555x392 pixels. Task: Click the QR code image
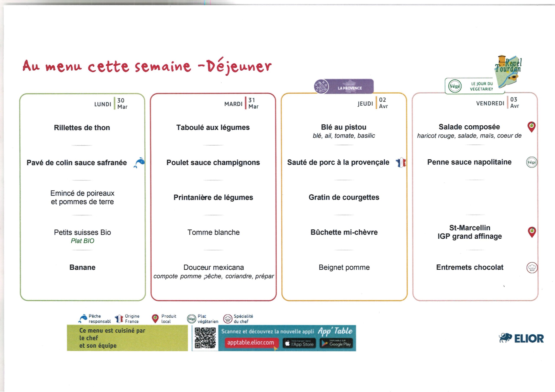point(205,338)
